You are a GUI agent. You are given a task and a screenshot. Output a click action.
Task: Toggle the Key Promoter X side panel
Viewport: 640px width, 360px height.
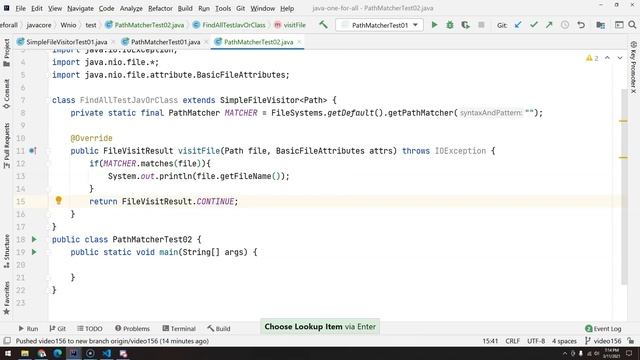(x=633, y=67)
